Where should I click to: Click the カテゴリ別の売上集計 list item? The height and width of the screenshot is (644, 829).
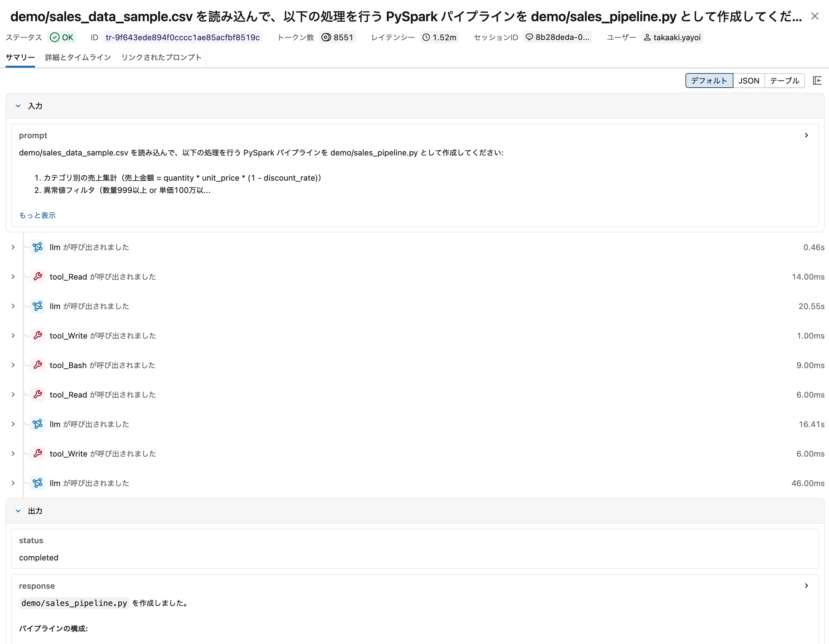pyautogui.click(x=182, y=178)
